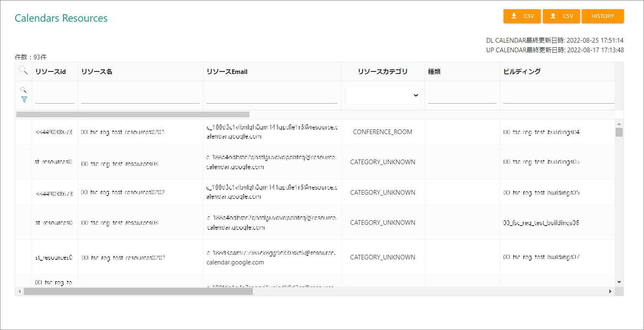Click the bottom horizontal scrollbar thumb
Screen dimensions: 644x330
pyautogui.click(x=138, y=291)
